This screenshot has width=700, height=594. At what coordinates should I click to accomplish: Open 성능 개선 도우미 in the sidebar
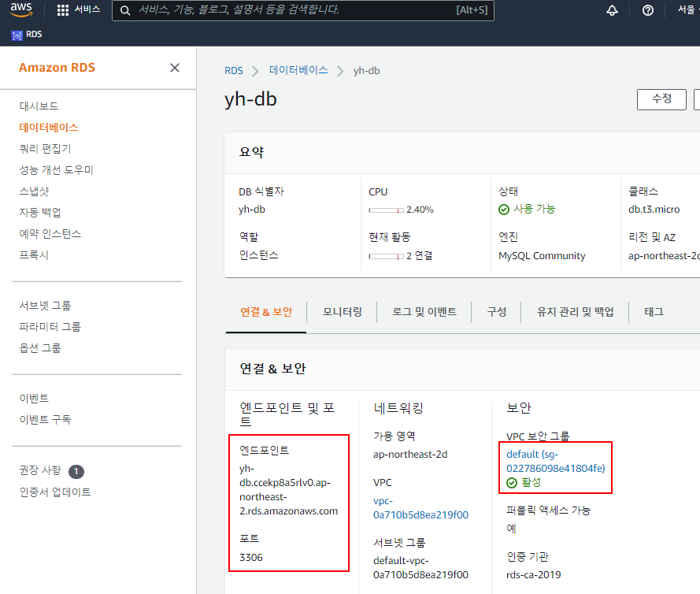56,169
